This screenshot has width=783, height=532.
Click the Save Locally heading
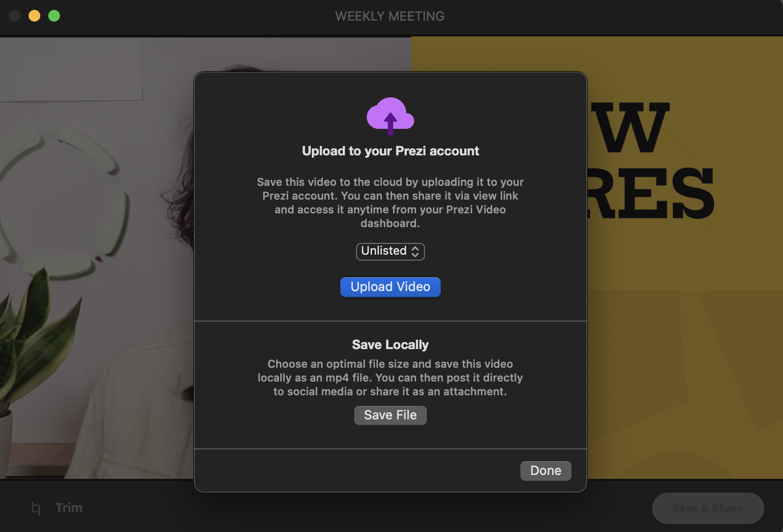pyautogui.click(x=390, y=345)
